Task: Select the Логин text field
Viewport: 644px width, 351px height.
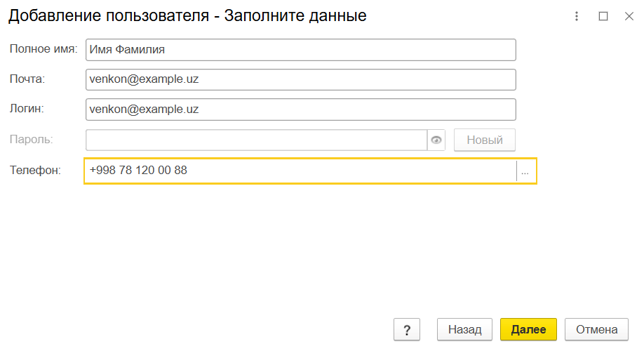Action: coord(300,110)
